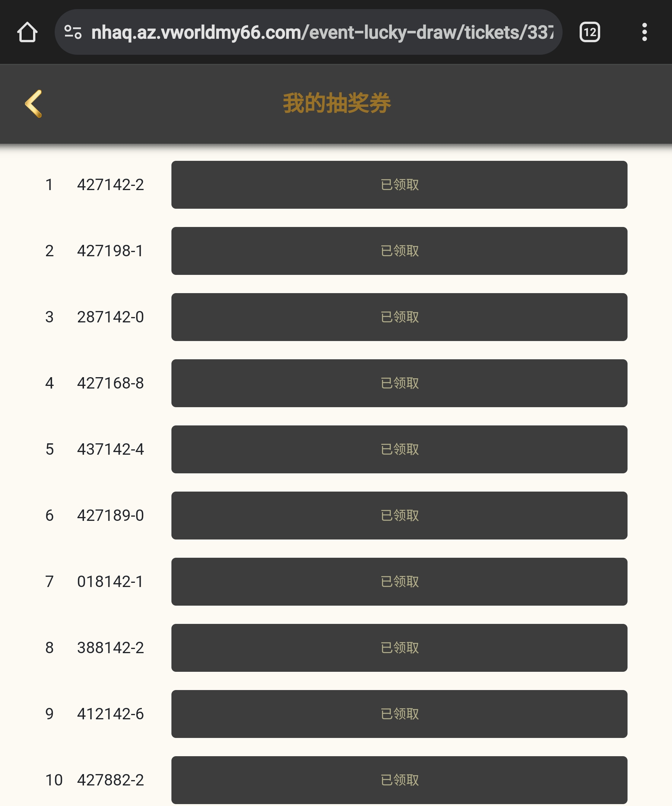Screen dimensions: 672x806
Task: Click the 已领取 button for ticket 427198-1
Action: (399, 251)
